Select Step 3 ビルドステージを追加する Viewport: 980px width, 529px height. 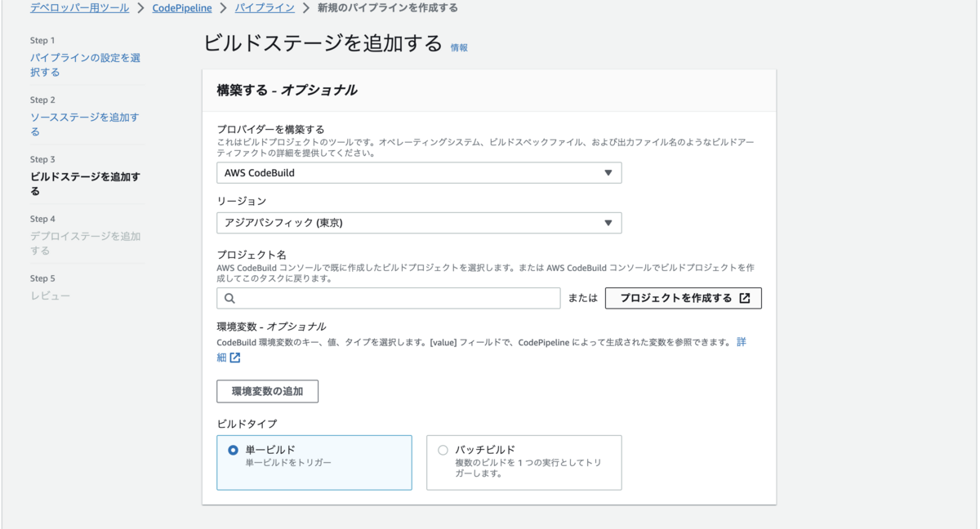85,184
